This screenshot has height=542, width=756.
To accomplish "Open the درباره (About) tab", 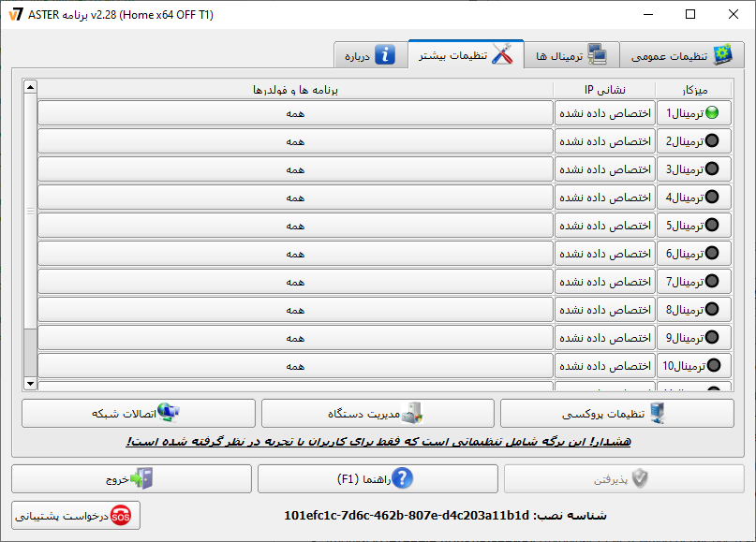I will point(371,55).
